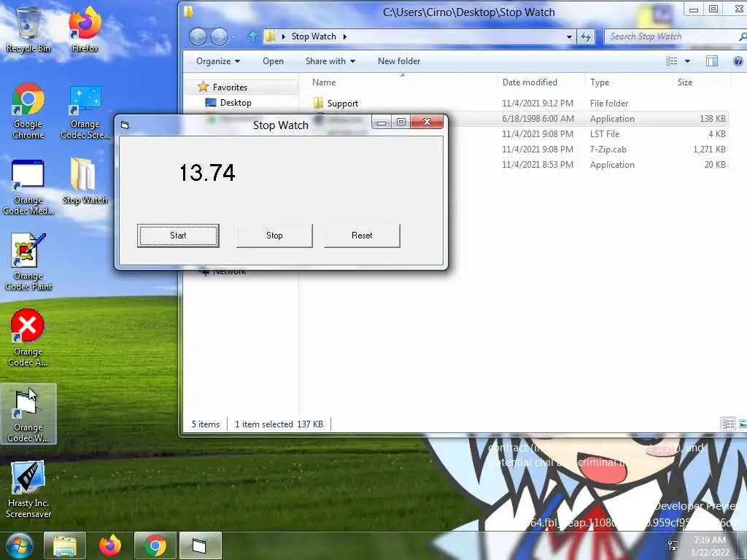The height and width of the screenshot is (560, 747).
Task: Expand the arrow after Stop Watch breadcrumb
Action: click(x=344, y=36)
